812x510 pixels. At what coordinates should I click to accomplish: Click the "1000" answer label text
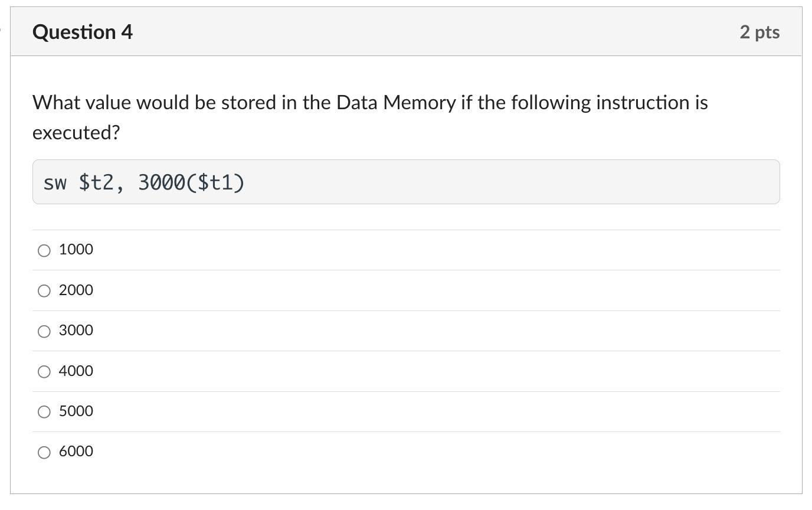(x=76, y=250)
